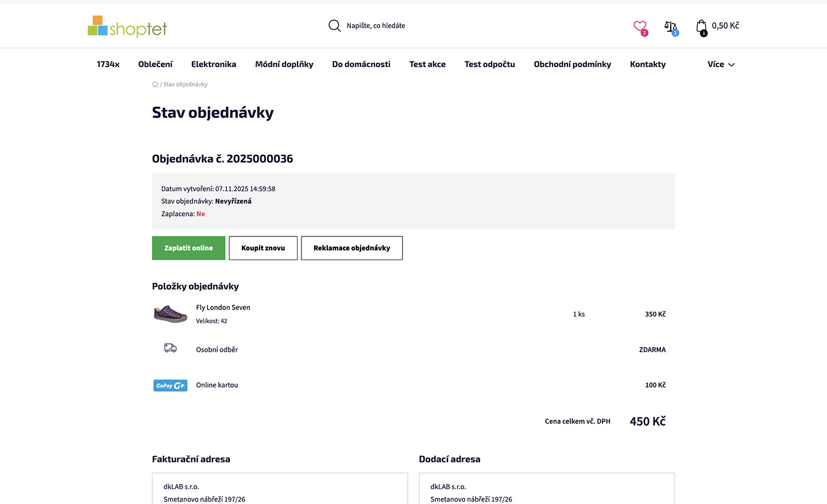
Task: Click the Fly London Seven shoe thumbnail
Action: pyautogui.click(x=171, y=314)
